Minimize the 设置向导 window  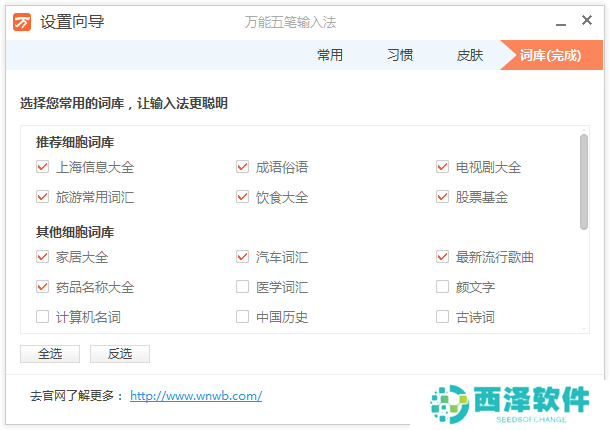[x=561, y=25]
